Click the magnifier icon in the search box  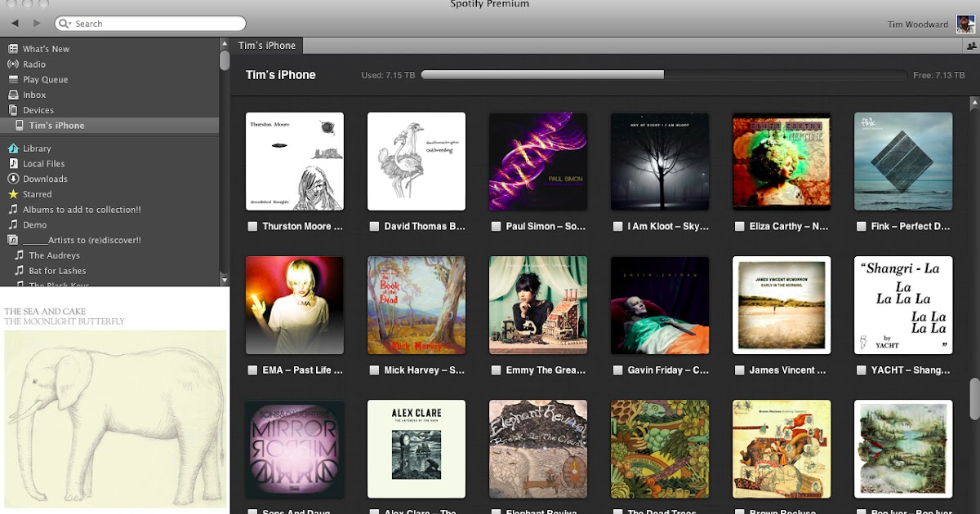[x=64, y=24]
